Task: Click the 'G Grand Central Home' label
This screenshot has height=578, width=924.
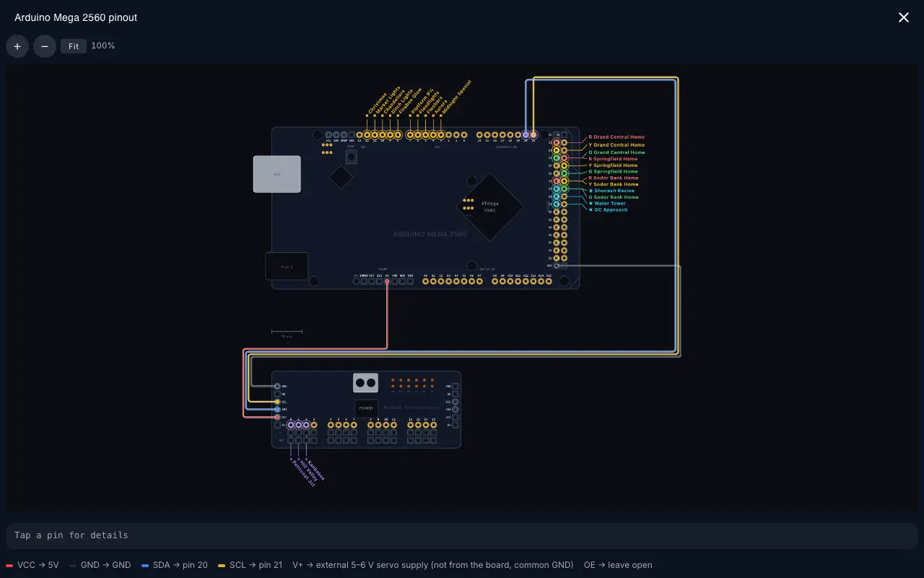Action: (x=616, y=152)
